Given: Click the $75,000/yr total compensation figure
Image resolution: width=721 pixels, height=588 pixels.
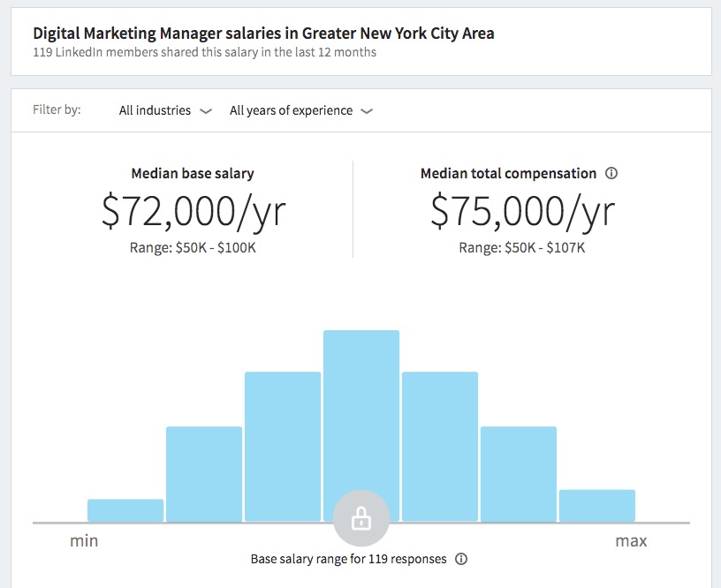Looking at the screenshot, I should [522, 210].
